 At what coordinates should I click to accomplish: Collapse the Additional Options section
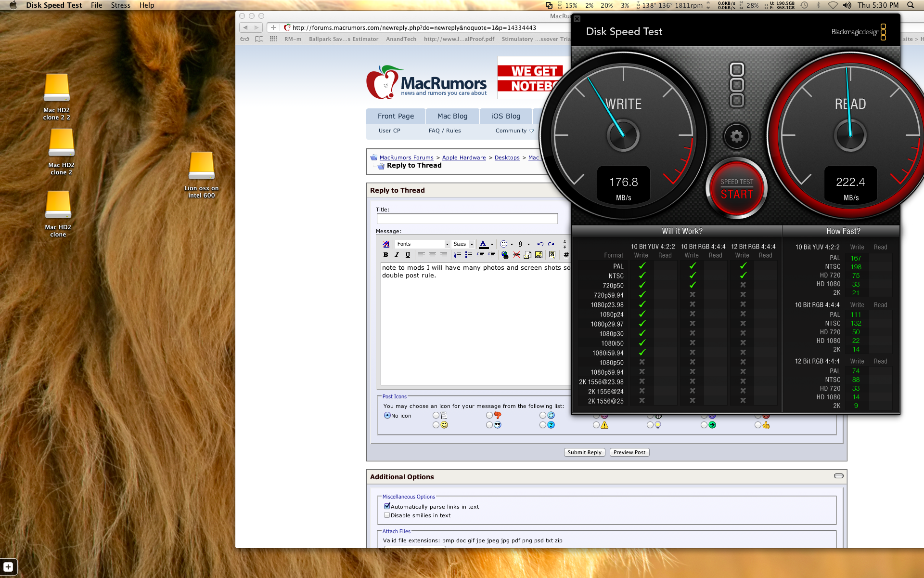coord(839,476)
